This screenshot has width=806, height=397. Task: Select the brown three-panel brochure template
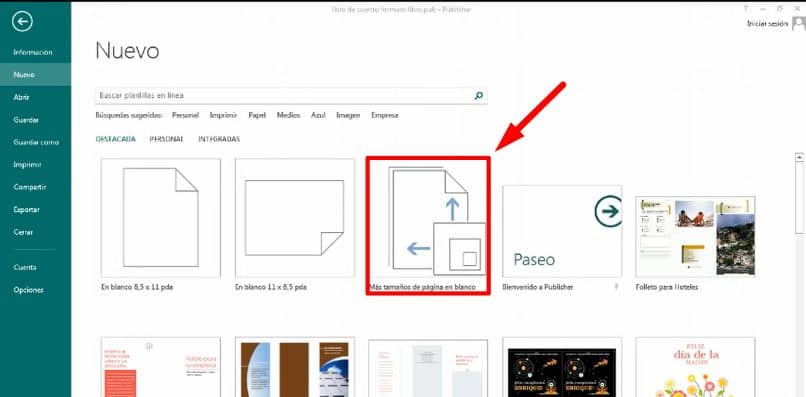tap(295, 367)
